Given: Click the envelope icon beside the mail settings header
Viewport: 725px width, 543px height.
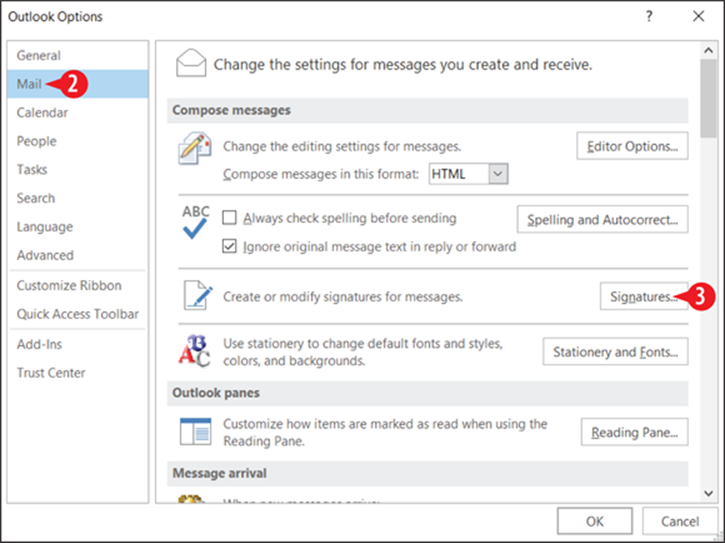Looking at the screenshot, I should [x=191, y=63].
